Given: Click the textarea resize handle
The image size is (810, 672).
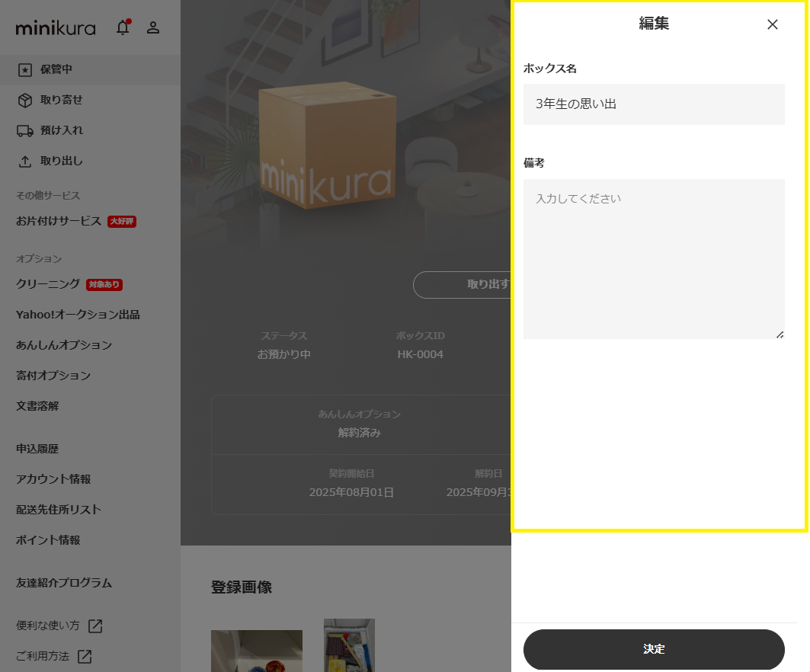Looking at the screenshot, I should point(780,335).
